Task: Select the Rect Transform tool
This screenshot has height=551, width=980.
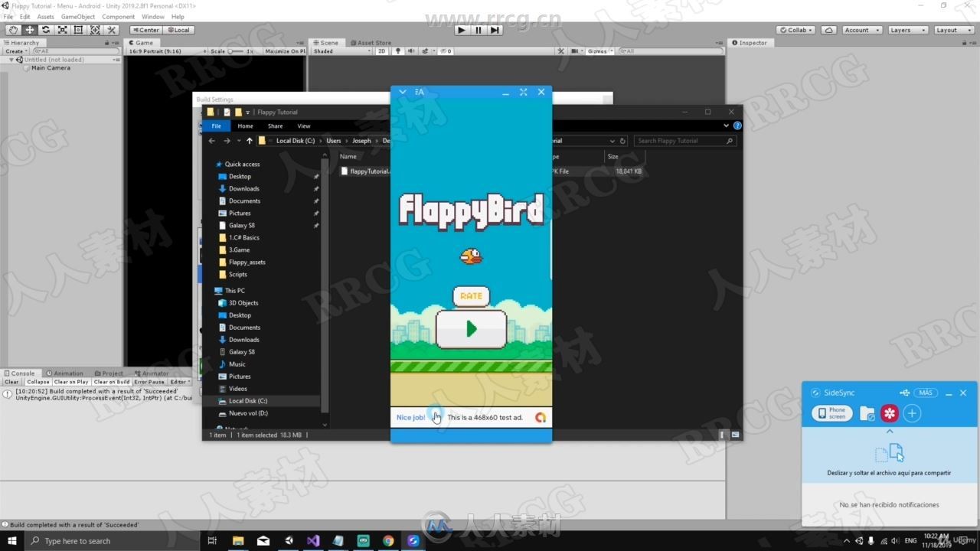Action: (78, 30)
